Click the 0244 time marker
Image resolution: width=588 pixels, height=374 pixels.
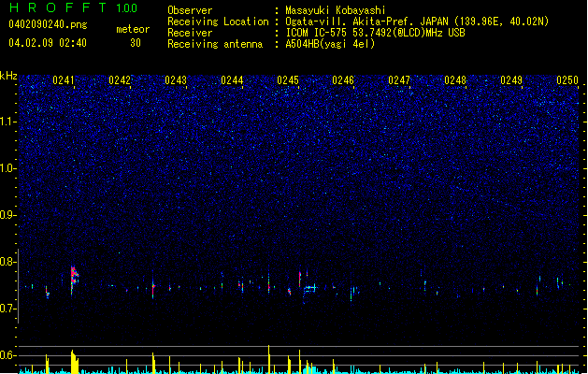pos(232,80)
